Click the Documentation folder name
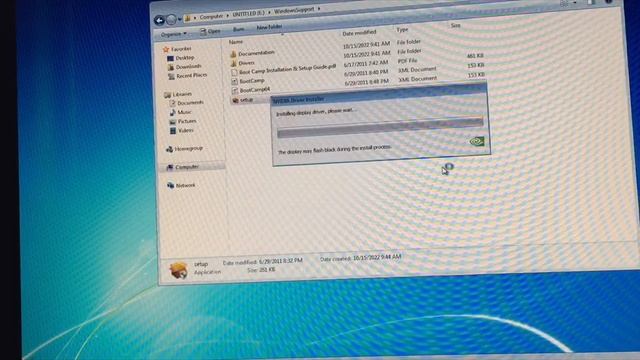This screenshot has height=360, width=640. 256,53
